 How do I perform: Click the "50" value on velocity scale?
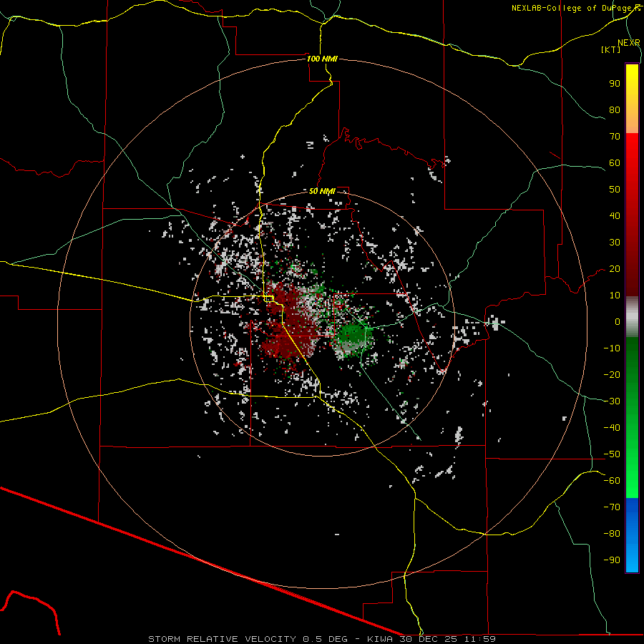coord(615,190)
